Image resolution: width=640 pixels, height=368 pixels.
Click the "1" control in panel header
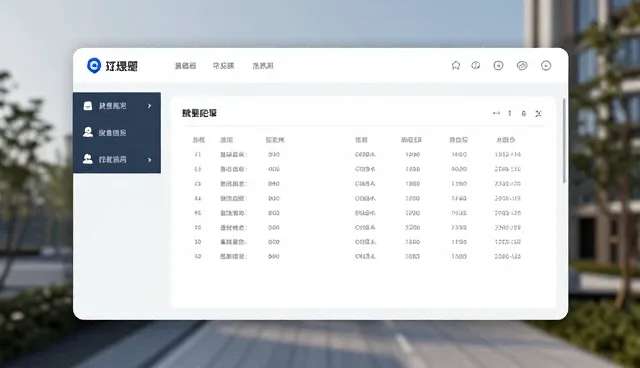click(x=509, y=113)
